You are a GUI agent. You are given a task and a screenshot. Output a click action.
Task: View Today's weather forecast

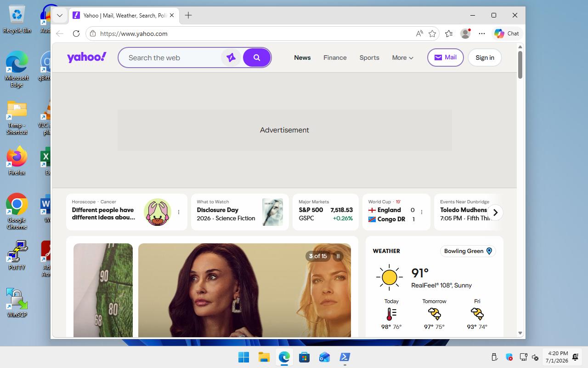[x=391, y=314]
